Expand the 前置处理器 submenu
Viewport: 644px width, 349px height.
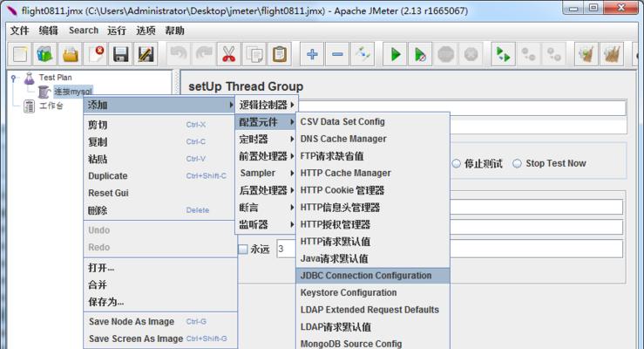click(266, 156)
